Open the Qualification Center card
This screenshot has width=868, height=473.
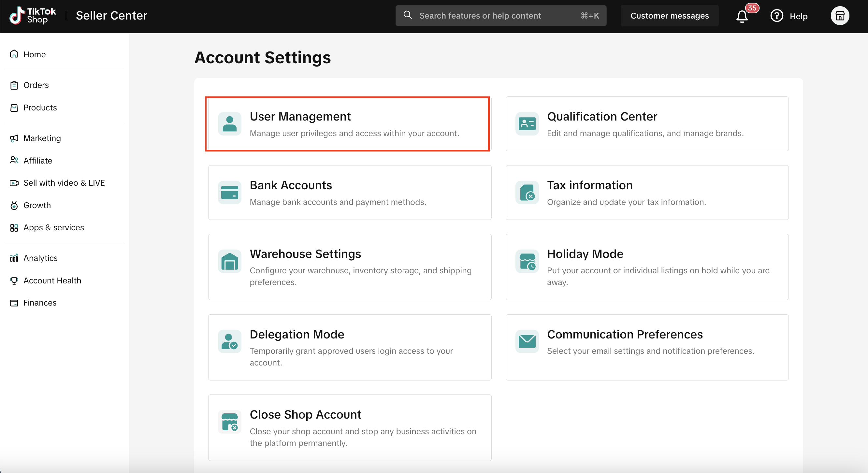pyautogui.click(x=647, y=124)
